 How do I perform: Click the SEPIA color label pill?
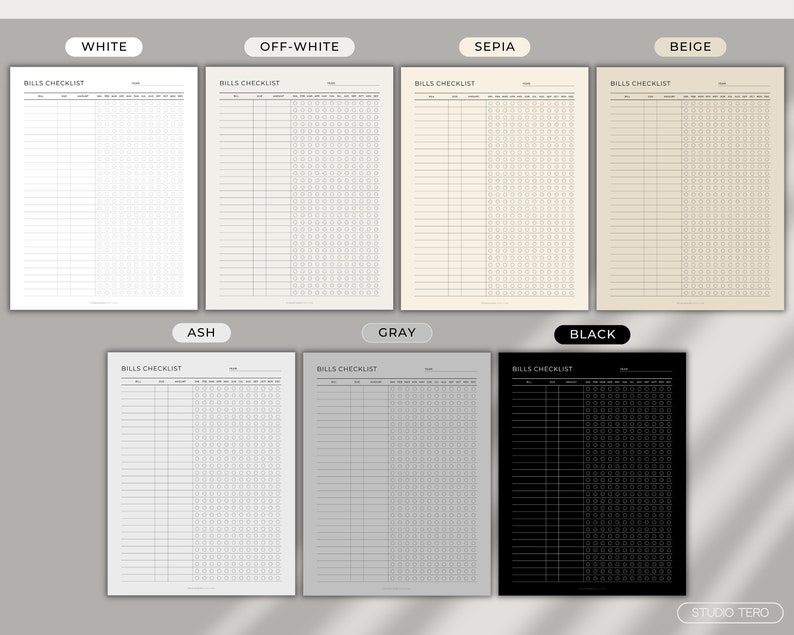(x=495, y=47)
